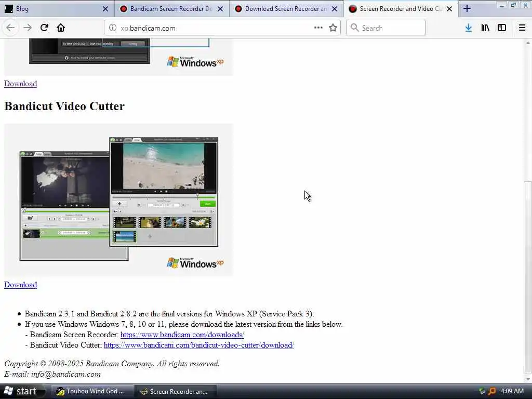Image resolution: width=532 pixels, height=399 pixels.
Task: Close the Bandicam Screen Recorder tab
Action: click(x=220, y=9)
